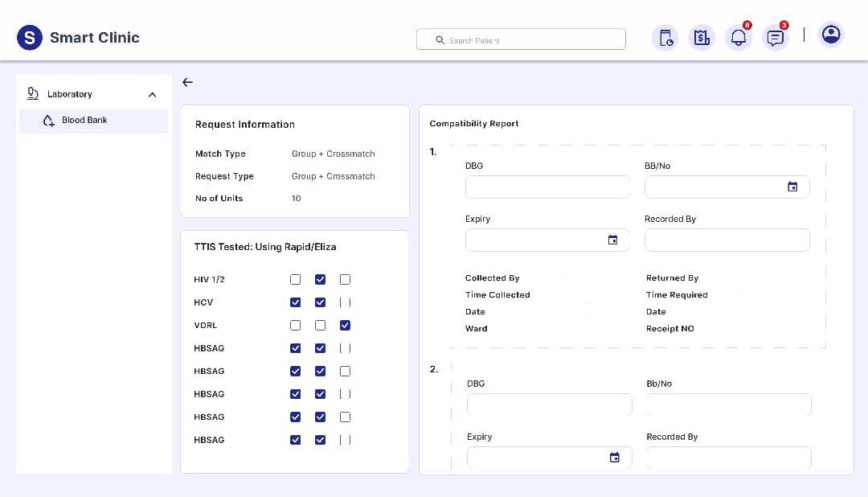The image size is (868, 497).
Task: Open the notifications bell
Action: (739, 38)
